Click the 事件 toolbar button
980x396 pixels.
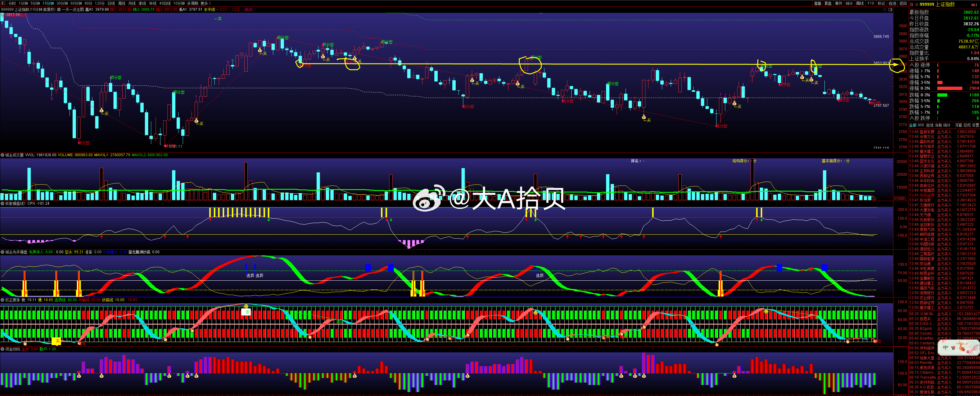click(838, 3)
